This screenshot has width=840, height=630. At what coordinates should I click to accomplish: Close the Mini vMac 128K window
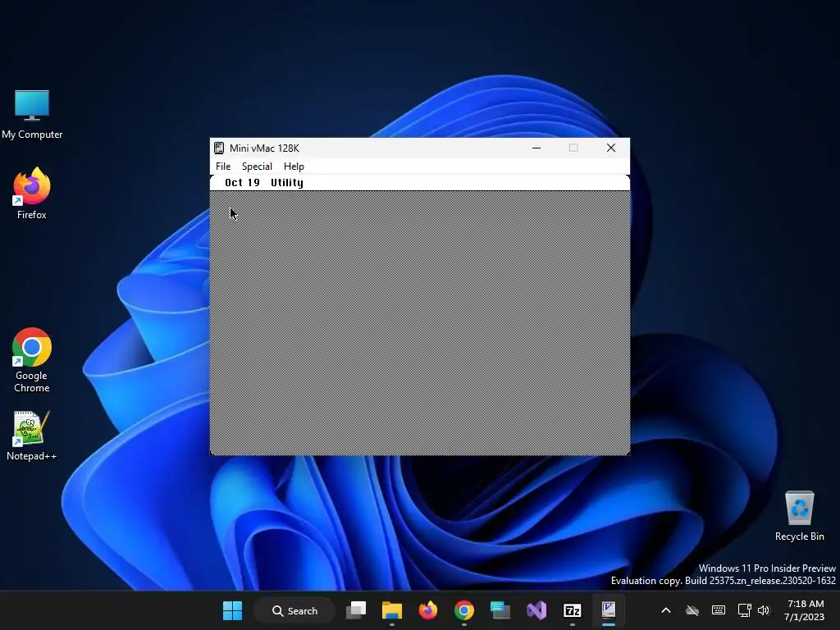point(610,148)
